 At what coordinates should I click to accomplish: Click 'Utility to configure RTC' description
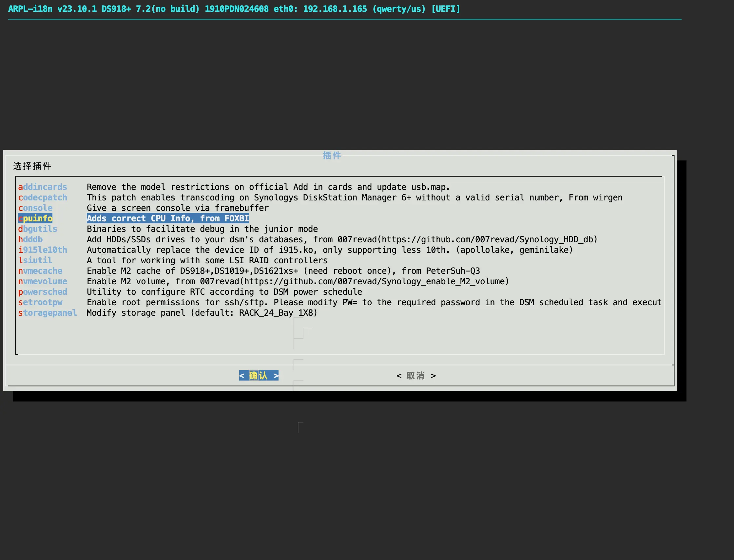point(224,292)
